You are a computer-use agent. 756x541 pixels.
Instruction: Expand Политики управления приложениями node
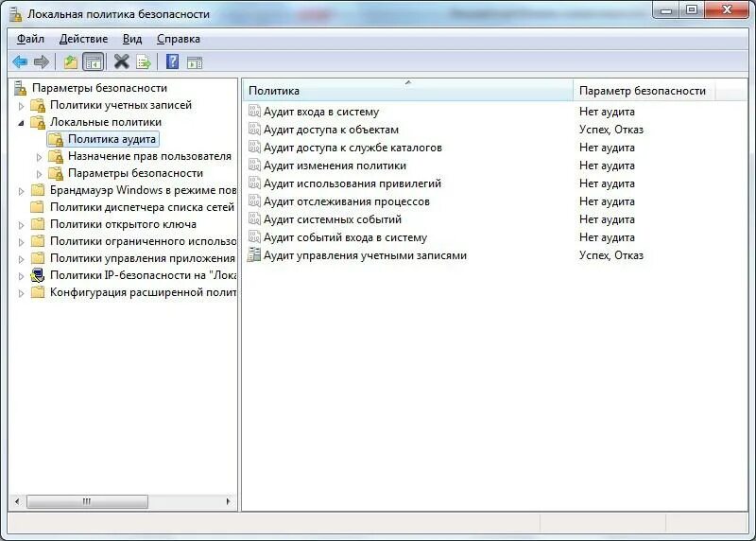point(21,258)
